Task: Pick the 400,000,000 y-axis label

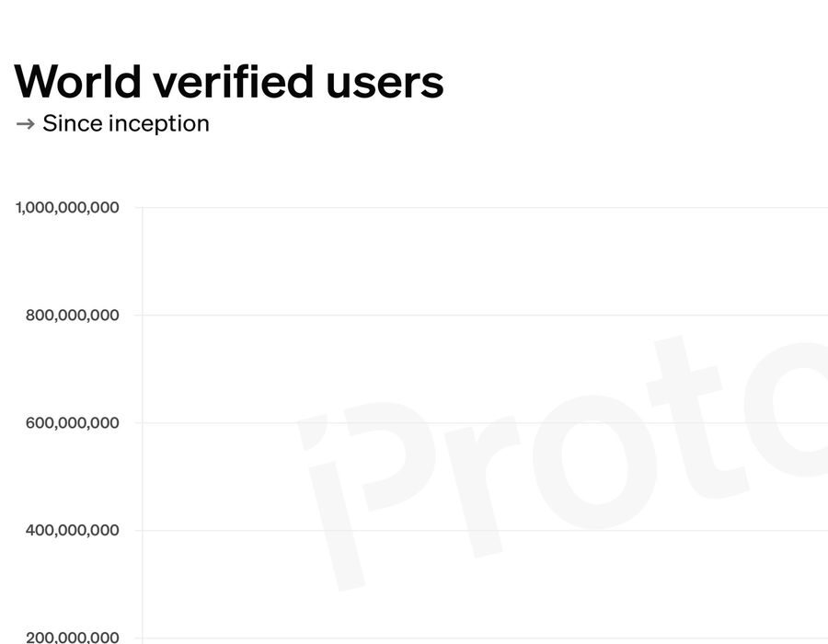Action: [x=72, y=531]
